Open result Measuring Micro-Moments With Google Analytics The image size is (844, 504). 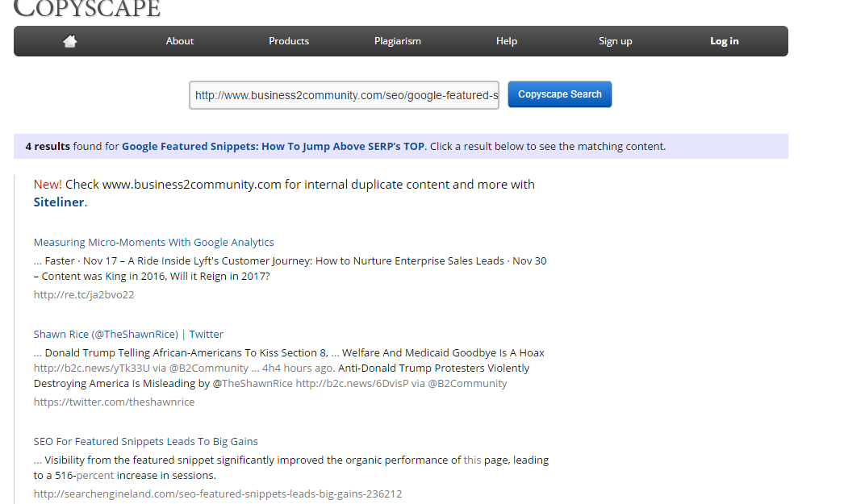point(153,243)
